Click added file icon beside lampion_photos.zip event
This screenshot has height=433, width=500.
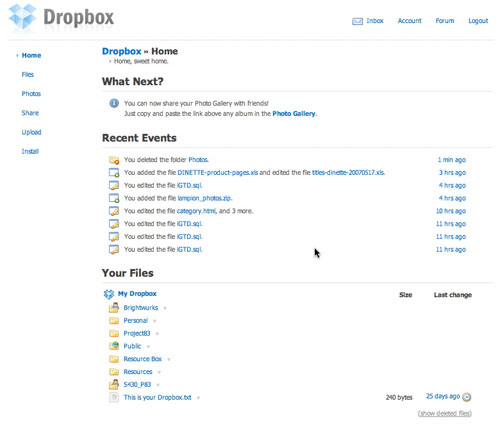[x=114, y=198]
